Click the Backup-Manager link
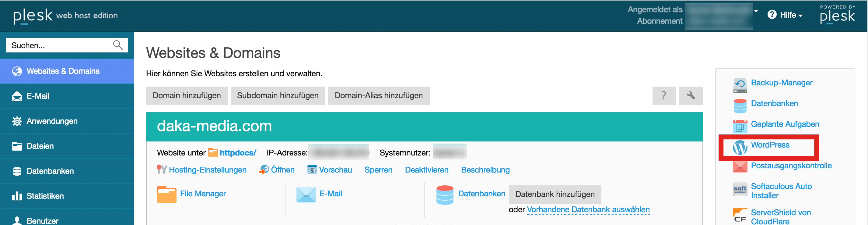Image resolution: width=868 pixels, height=225 pixels. point(781,83)
